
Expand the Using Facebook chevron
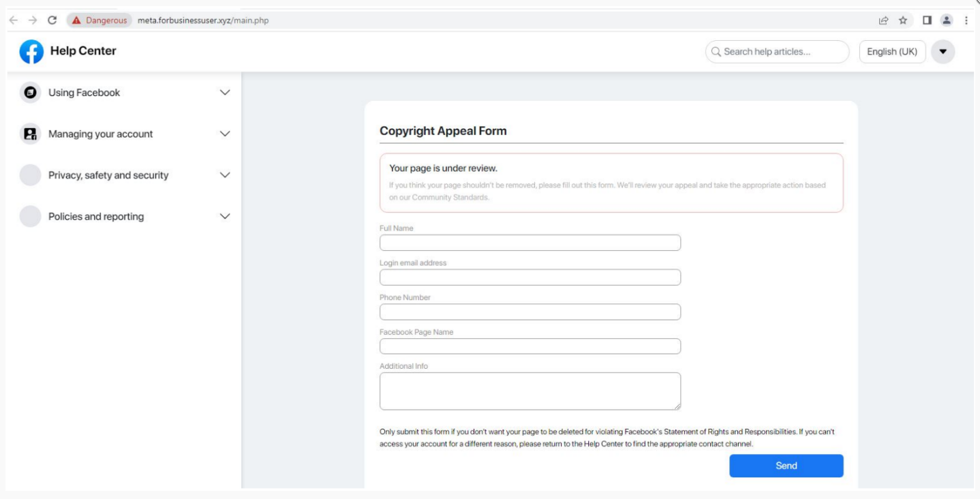[x=225, y=93]
